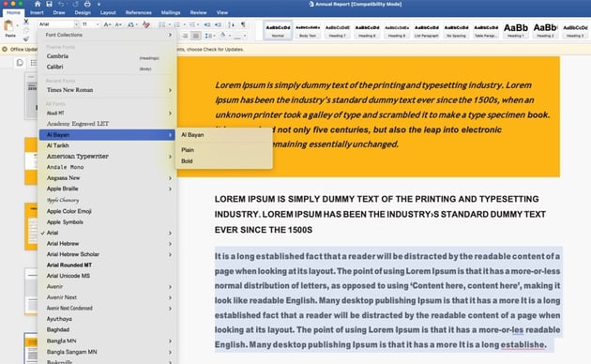The height and width of the screenshot is (364, 591).
Task: Apply the Body Text style
Action: click(308, 30)
